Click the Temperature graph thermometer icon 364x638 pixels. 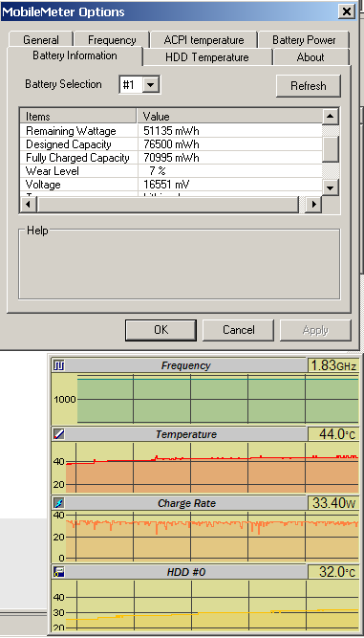tap(59, 434)
